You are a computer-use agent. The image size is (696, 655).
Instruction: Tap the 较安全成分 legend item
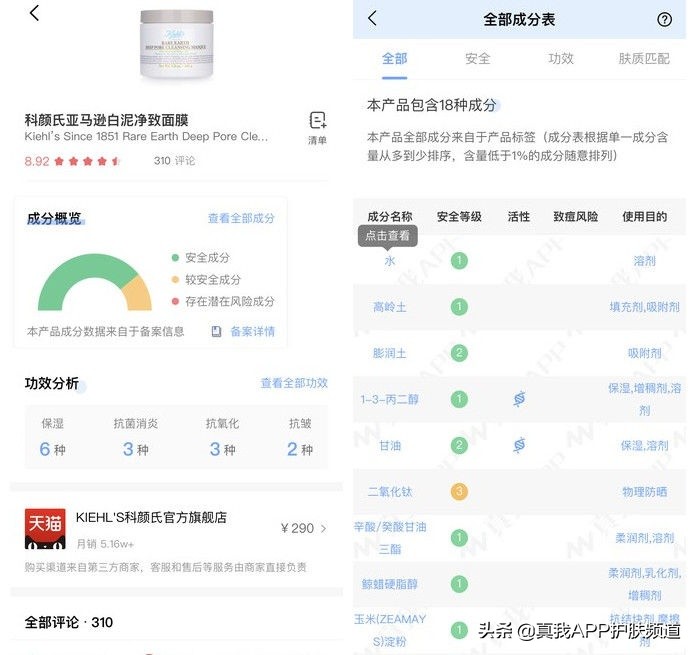pyautogui.click(x=206, y=280)
